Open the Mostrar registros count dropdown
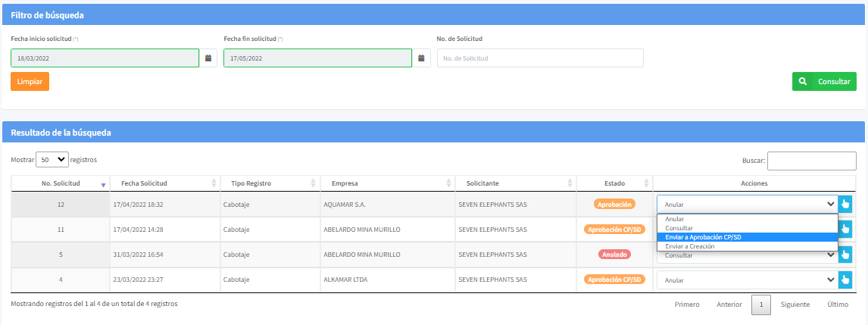The width and height of the screenshot is (868, 325). (x=52, y=161)
